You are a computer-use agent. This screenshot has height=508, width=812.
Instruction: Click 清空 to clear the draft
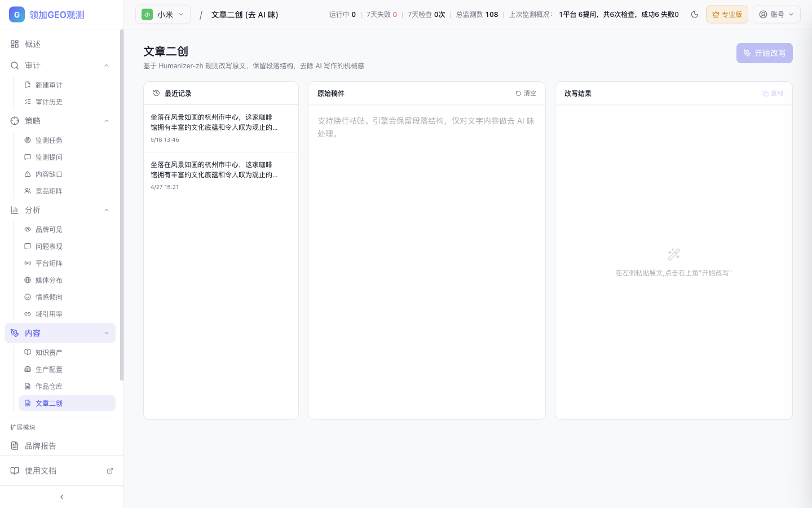click(x=526, y=93)
